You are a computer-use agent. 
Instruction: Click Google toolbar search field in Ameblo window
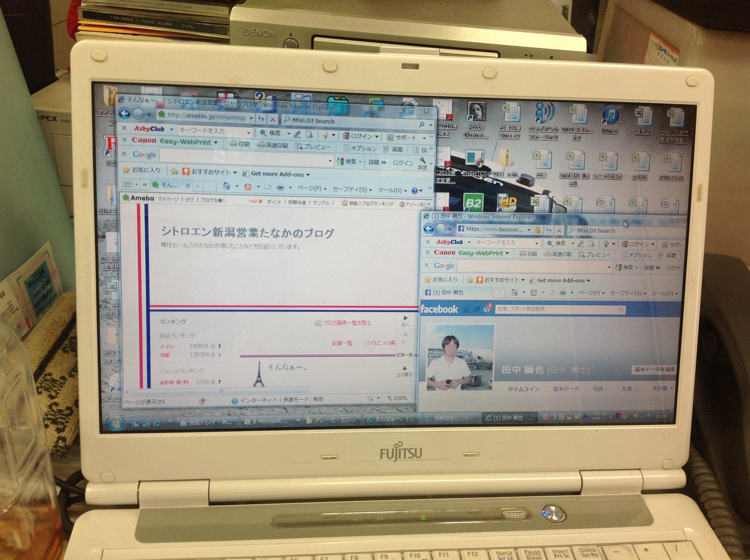(246, 158)
